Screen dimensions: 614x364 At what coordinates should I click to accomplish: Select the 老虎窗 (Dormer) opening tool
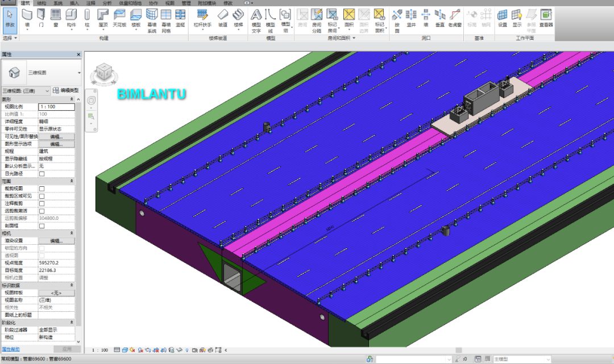(455, 18)
